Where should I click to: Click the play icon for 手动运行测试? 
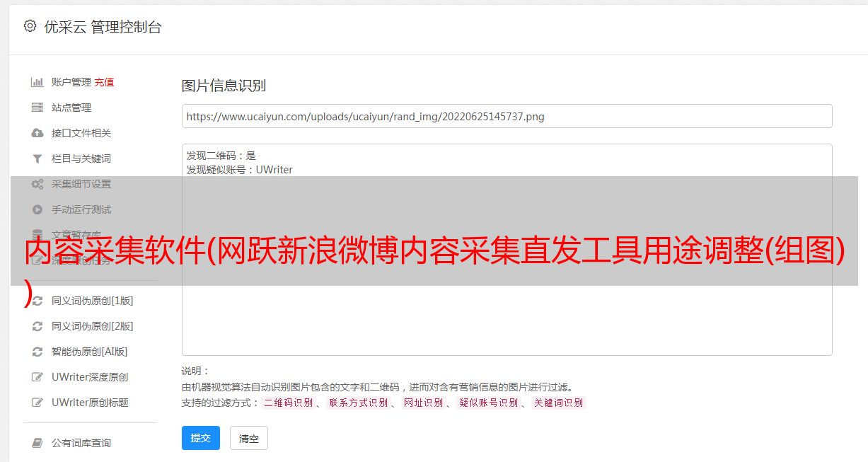[37, 209]
